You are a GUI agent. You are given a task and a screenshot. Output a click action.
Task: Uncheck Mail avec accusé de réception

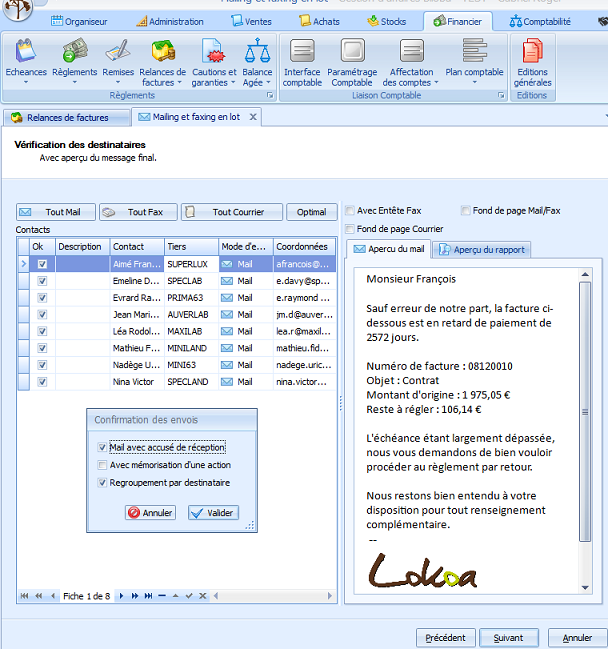pos(102,447)
